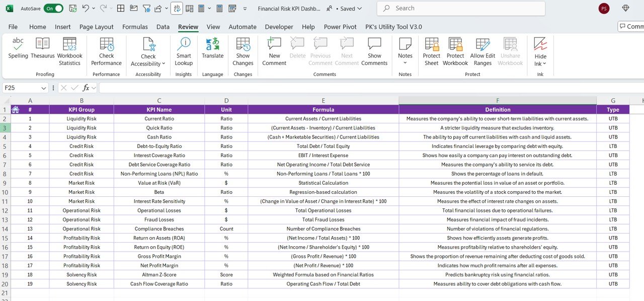Open the Data tab
644x301 pixels.
163,27
